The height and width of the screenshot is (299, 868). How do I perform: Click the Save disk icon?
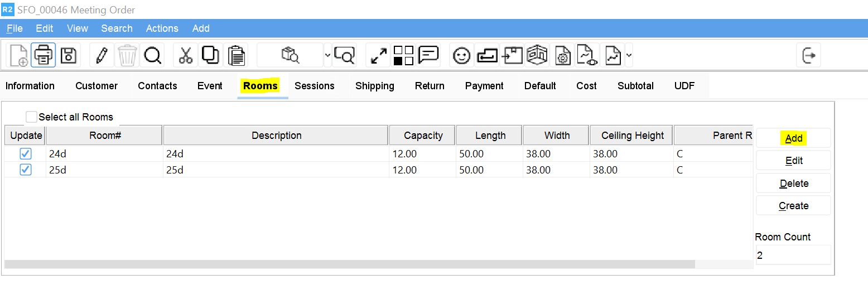tap(69, 55)
